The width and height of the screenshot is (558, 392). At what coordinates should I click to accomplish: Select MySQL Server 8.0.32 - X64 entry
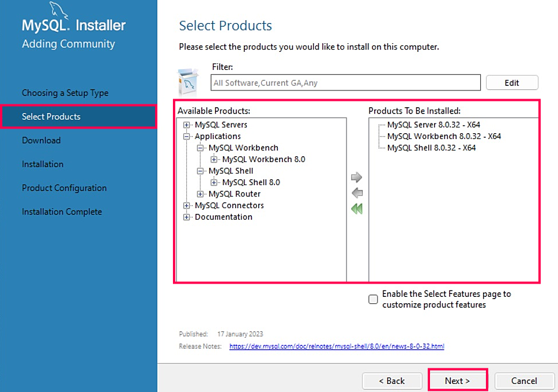tap(433, 125)
